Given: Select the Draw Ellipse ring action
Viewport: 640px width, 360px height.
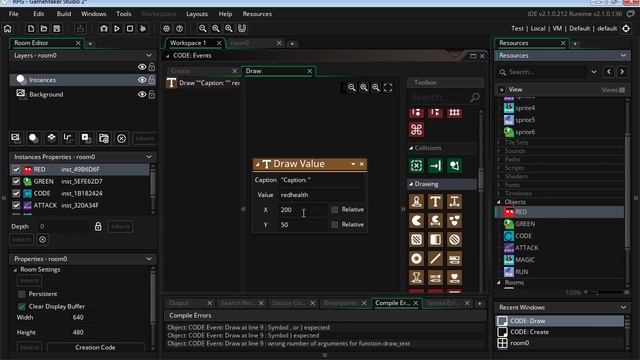Looking at the screenshot, I should coord(416,259).
